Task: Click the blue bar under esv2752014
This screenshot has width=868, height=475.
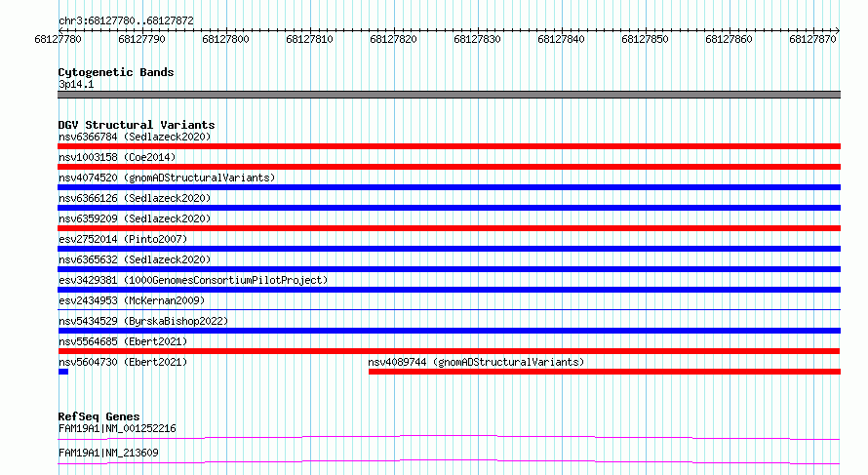Action: click(449, 249)
